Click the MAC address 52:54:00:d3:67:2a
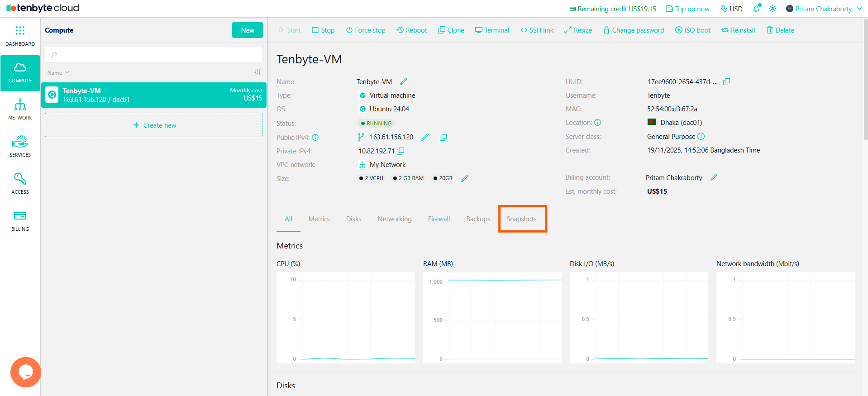868x396 pixels. 672,109
